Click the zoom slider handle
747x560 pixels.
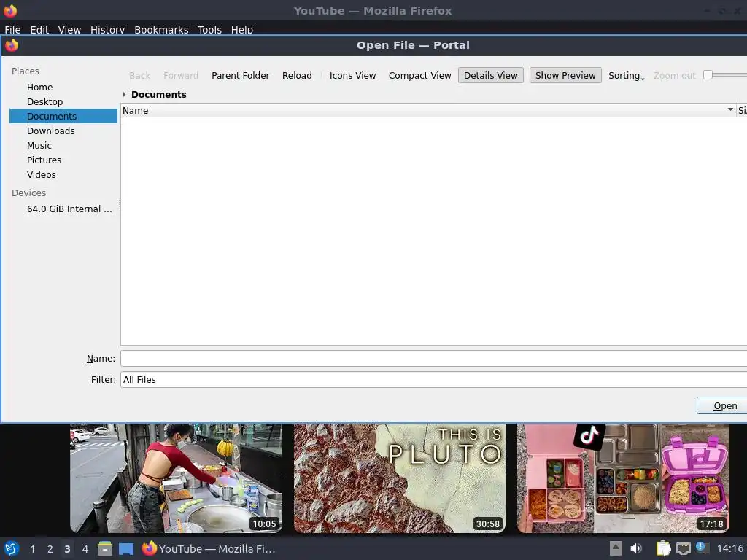[708, 75]
